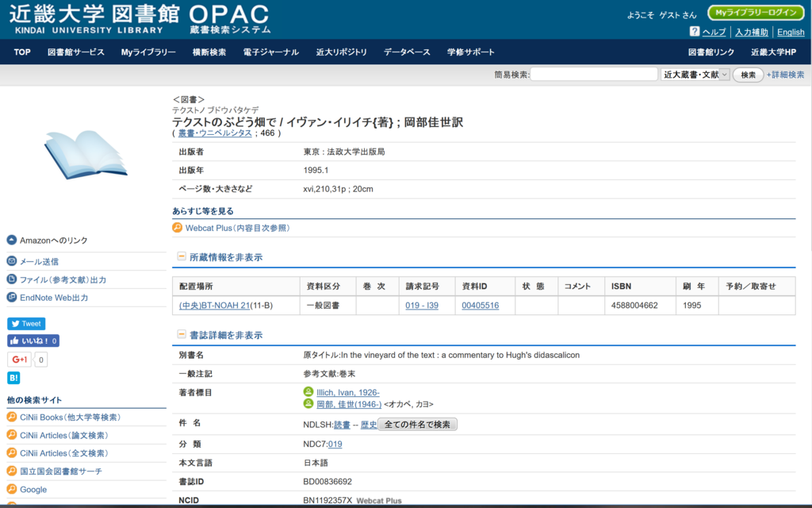
Task: Click the search icon beside 国立国会図書館サーチ
Action: (x=11, y=471)
